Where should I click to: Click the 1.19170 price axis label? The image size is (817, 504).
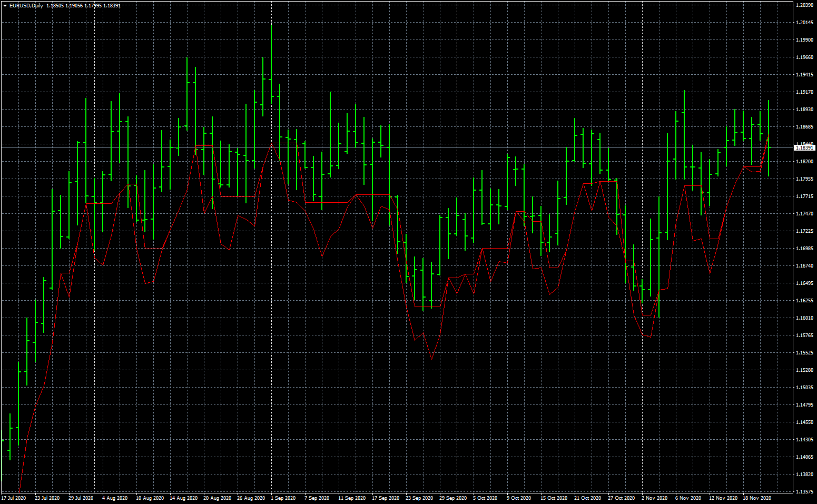coord(804,92)
